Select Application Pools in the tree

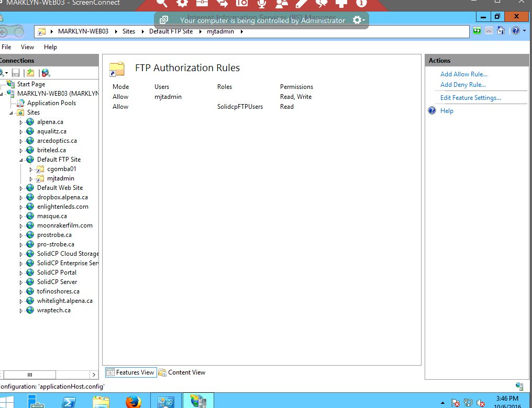click(x=51, y=103)
